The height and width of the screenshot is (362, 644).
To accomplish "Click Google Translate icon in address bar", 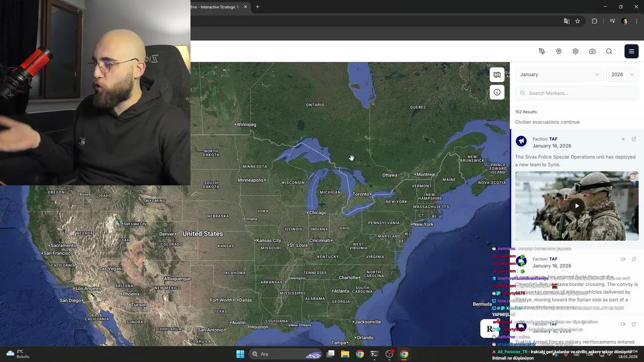I will pyautogui.click(x=567, y=21).
